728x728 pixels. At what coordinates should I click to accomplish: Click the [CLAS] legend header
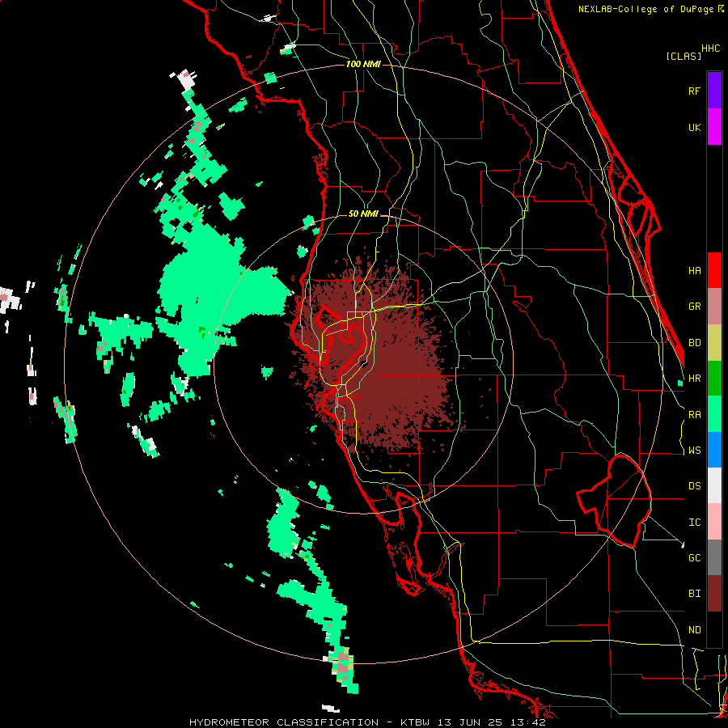click(x=684, y=56)
